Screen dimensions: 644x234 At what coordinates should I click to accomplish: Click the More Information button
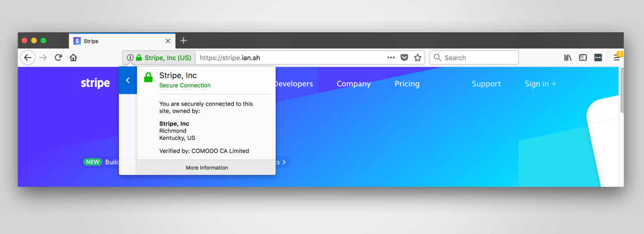(207, 168)
